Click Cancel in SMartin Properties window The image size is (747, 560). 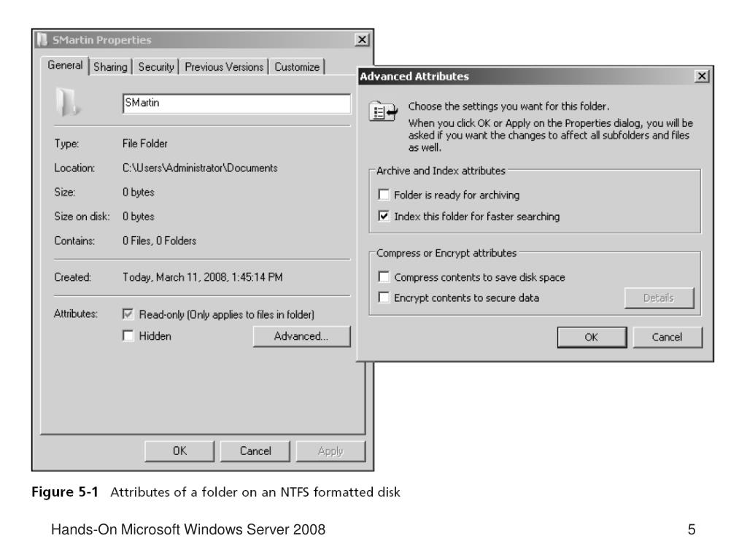pyautogui.click(x=255, y=451)
